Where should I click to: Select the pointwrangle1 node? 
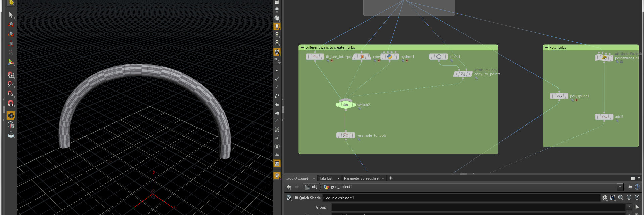tap(604, 58)
